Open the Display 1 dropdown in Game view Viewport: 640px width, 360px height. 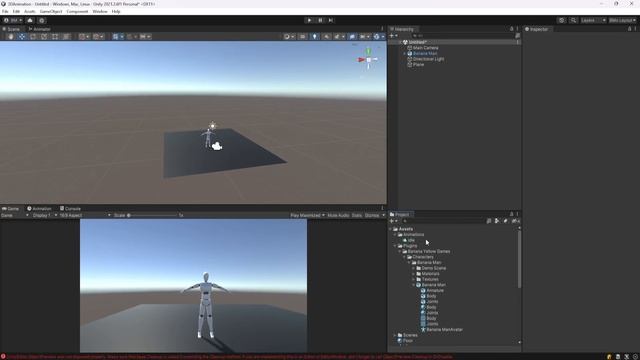(x=44, y=215)
